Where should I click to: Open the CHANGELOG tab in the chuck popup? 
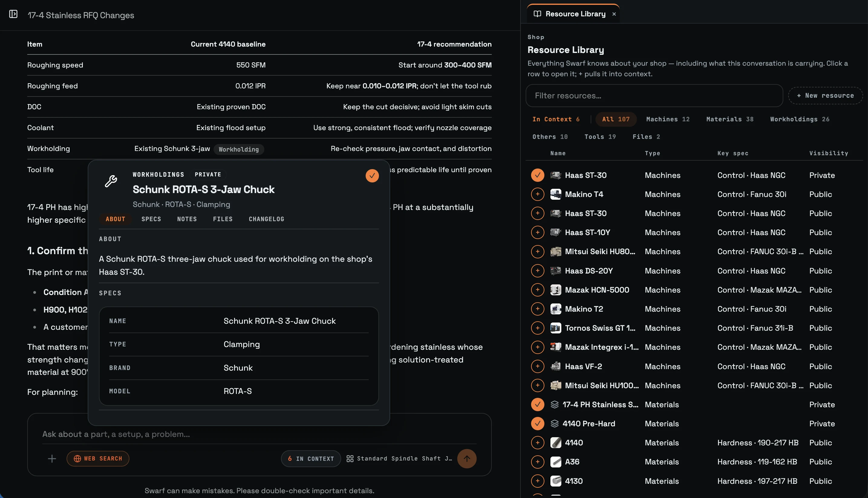266,219
